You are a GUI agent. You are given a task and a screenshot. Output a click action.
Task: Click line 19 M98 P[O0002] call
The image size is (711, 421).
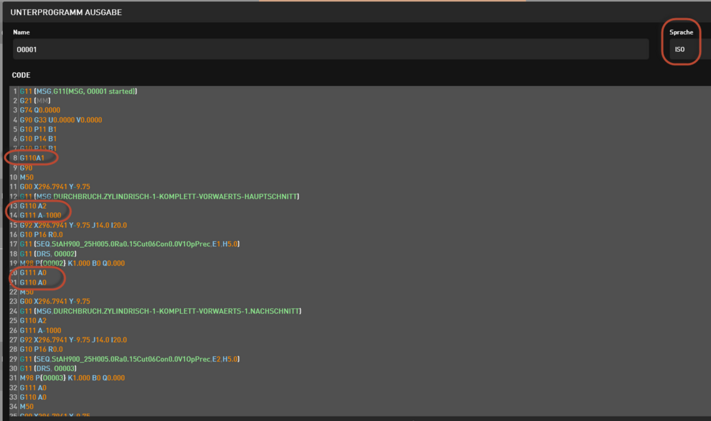[x=72, y=263]
